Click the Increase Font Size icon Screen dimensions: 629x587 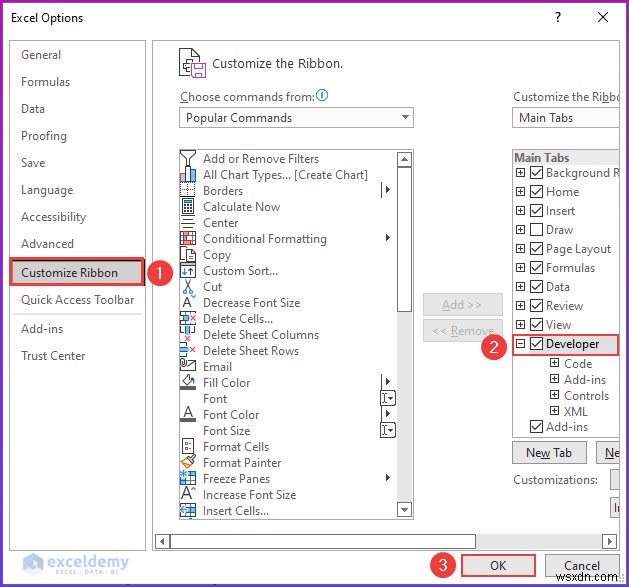pos(188,494)
